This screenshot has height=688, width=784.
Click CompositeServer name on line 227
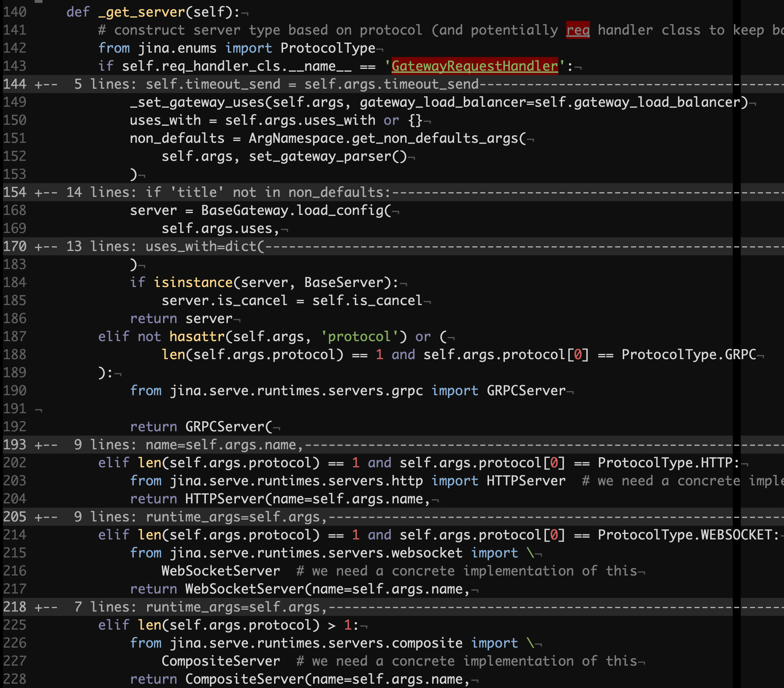[x=221, y=661]
